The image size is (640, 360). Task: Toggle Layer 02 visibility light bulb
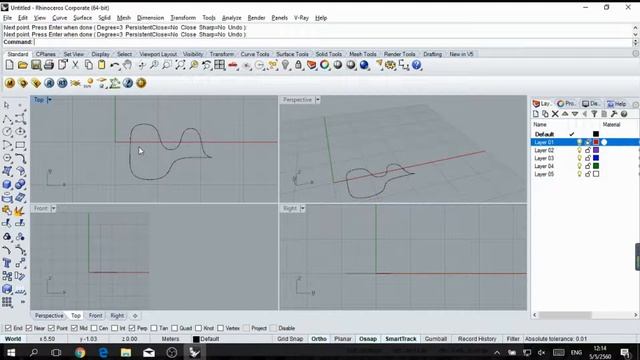pyautogui.click(x=579, y=150)
